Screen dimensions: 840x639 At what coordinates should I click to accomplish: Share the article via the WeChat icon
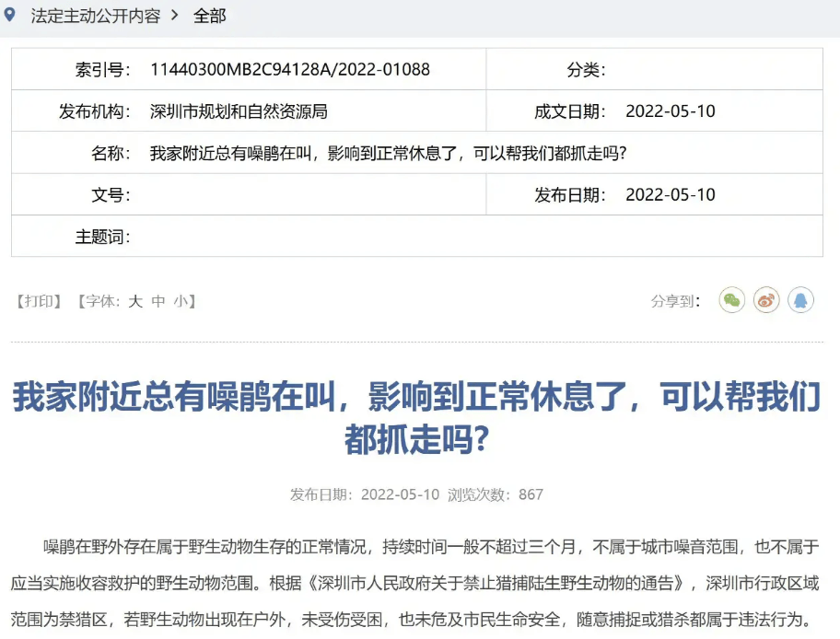click(731, 300)
